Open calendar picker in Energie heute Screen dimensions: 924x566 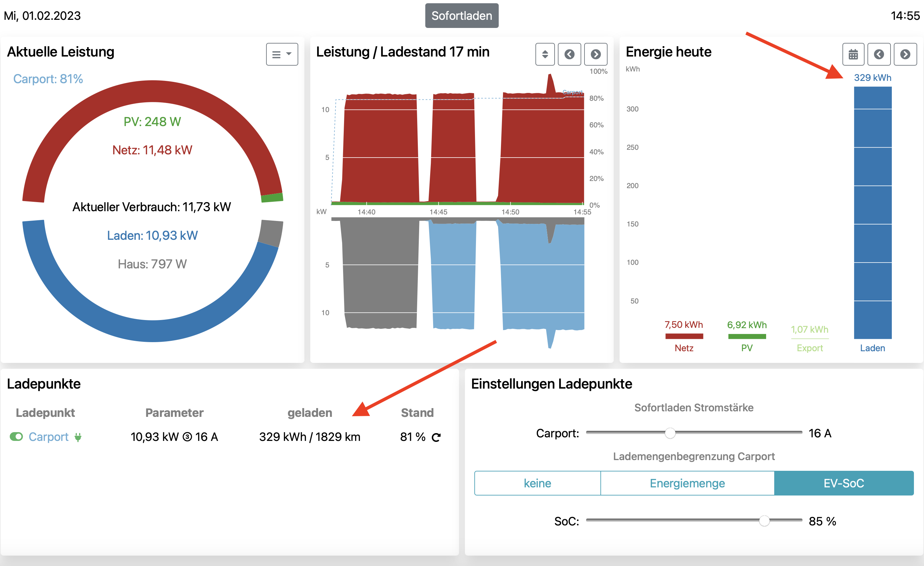click(853, 54)
